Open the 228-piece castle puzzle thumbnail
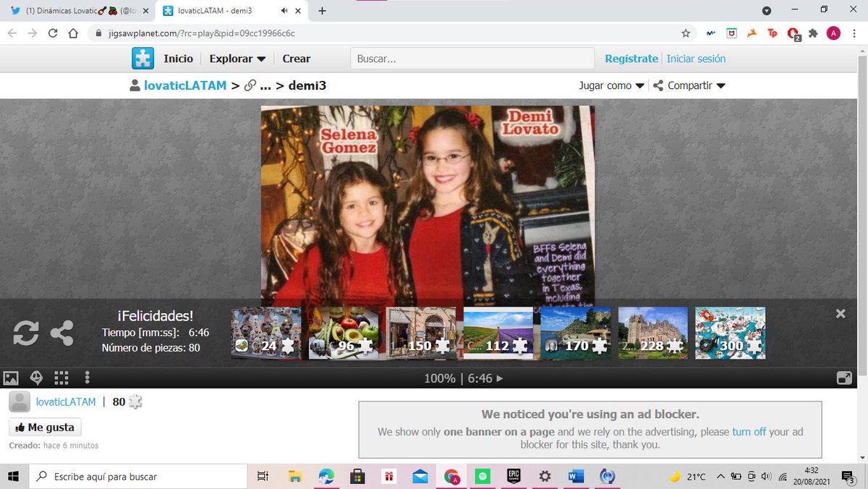This screenshot has height=489, width=868. [x=653, y=333]
